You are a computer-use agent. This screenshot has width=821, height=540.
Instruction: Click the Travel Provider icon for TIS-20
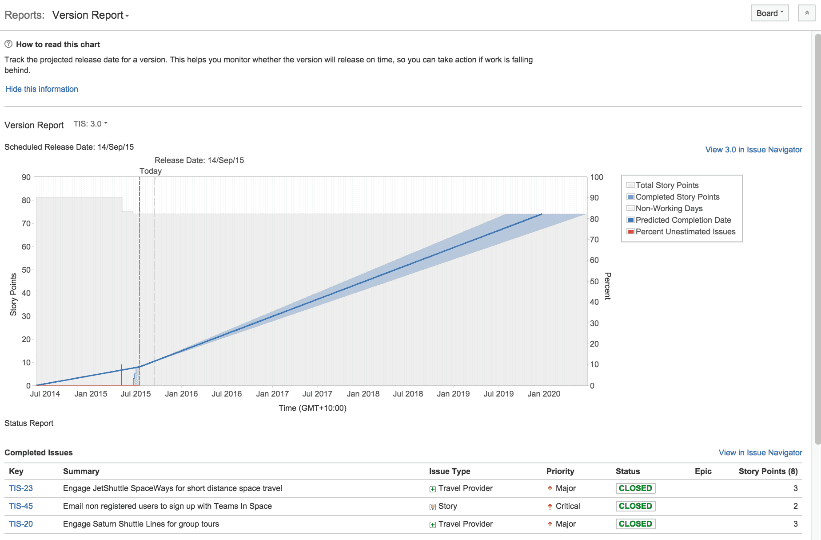433,524
